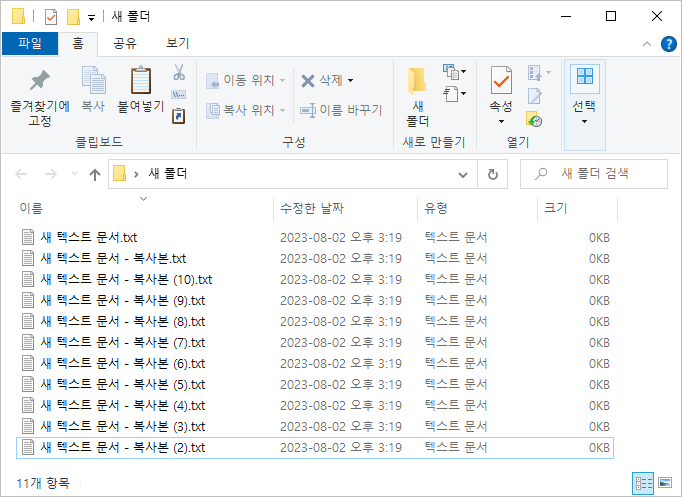Sort by the 수정한 날짜 column header
Viewport: 682px width, 497px height.
click(x=345, y=208)
